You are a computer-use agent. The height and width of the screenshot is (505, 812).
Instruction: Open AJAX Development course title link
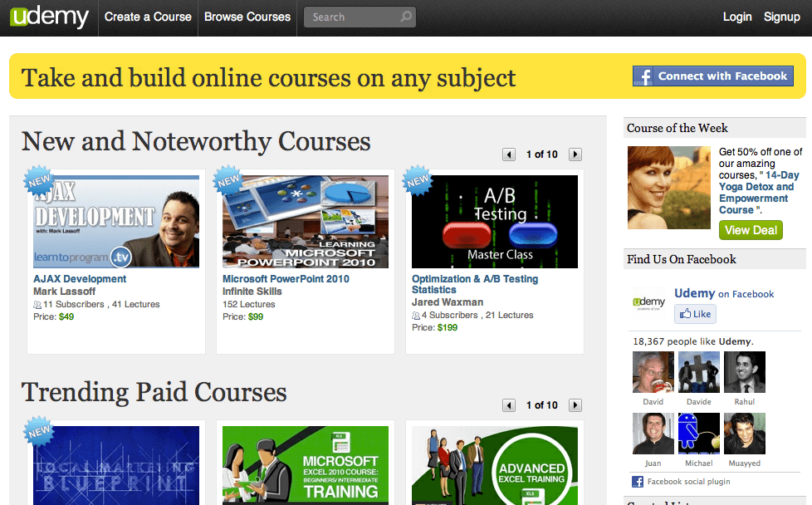click(x=80, y=278)
